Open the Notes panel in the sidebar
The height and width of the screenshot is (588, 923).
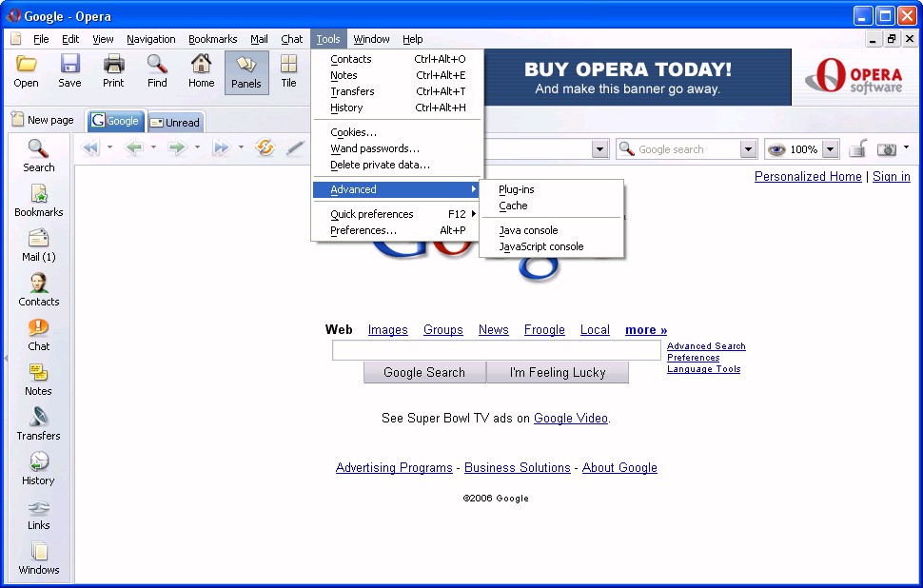(x=39, y=380)
